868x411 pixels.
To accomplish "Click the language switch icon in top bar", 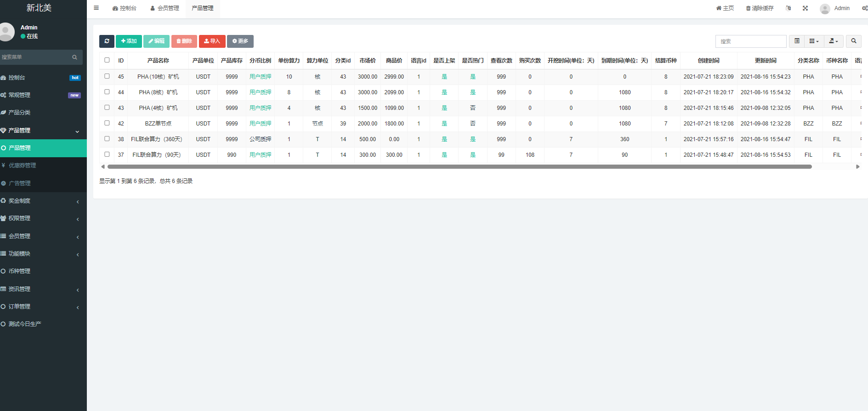I will (789, 8).
